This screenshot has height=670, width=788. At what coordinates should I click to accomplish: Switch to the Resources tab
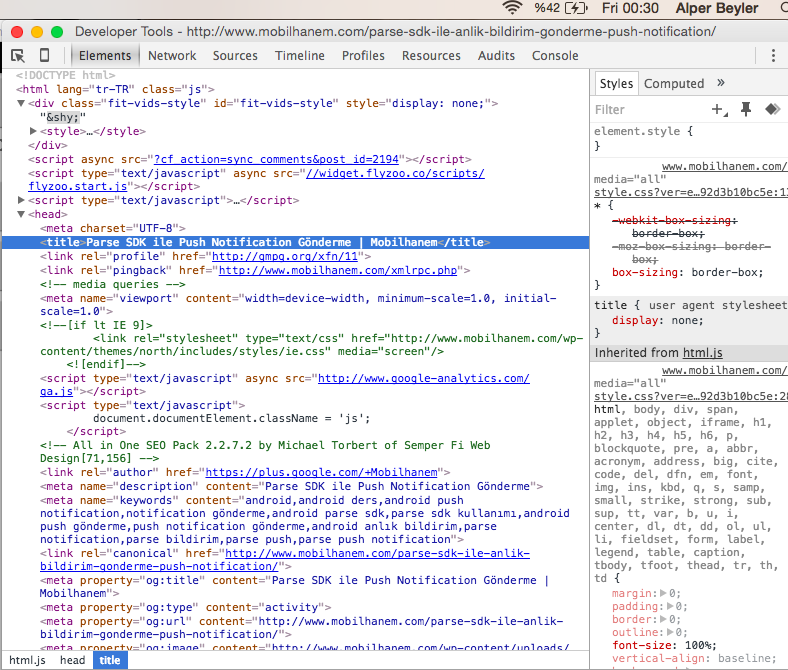pyautogui.click(x=431, y=55)
